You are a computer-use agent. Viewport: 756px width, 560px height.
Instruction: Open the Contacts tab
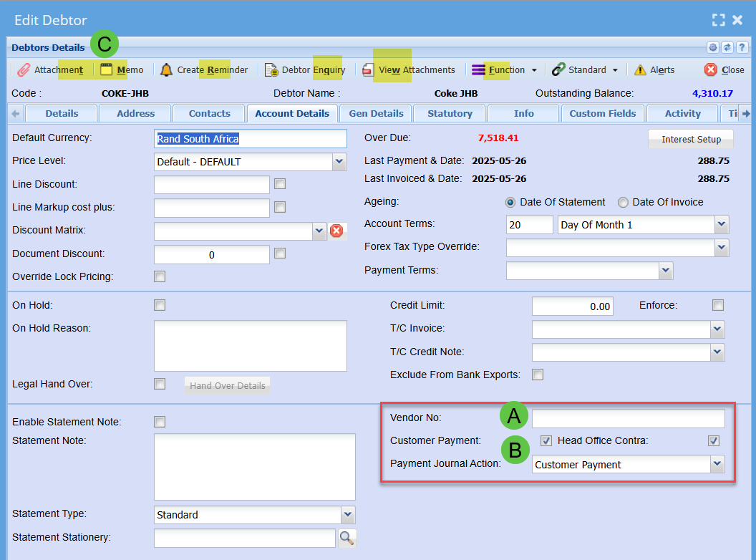pos(209,113)
